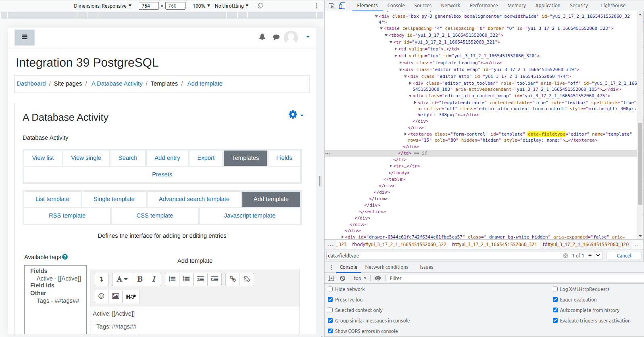Open the hamburger navigation menu
Viewport: 644px width, 337px height.
tap(25, 37)
